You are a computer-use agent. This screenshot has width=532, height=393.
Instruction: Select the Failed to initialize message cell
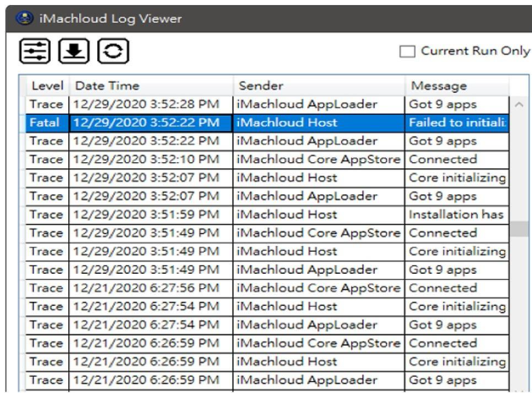[456, 123]
